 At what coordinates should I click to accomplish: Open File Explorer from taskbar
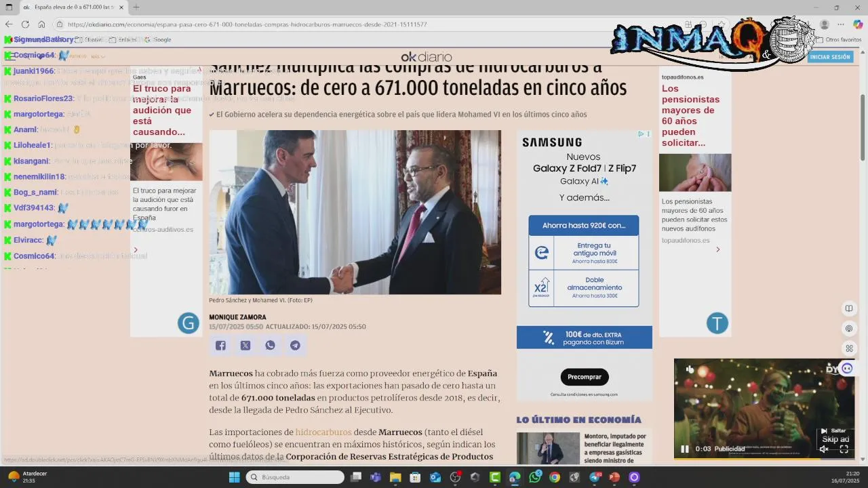[395, 477]
